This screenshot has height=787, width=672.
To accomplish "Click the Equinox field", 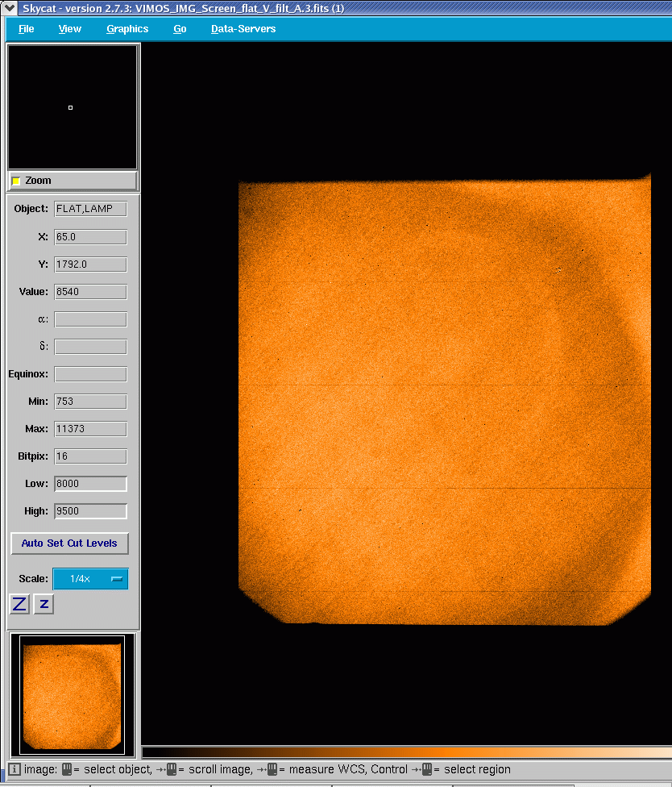I will (x=91, y=374).
